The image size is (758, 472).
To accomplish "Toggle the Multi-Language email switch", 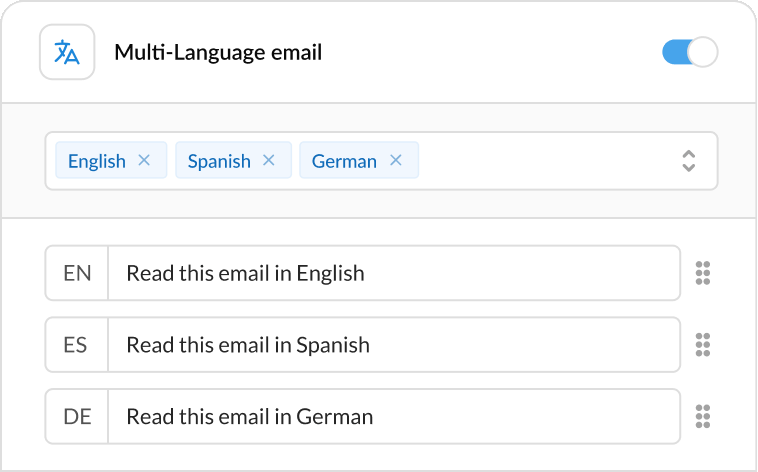I will [x=690, y=52].
